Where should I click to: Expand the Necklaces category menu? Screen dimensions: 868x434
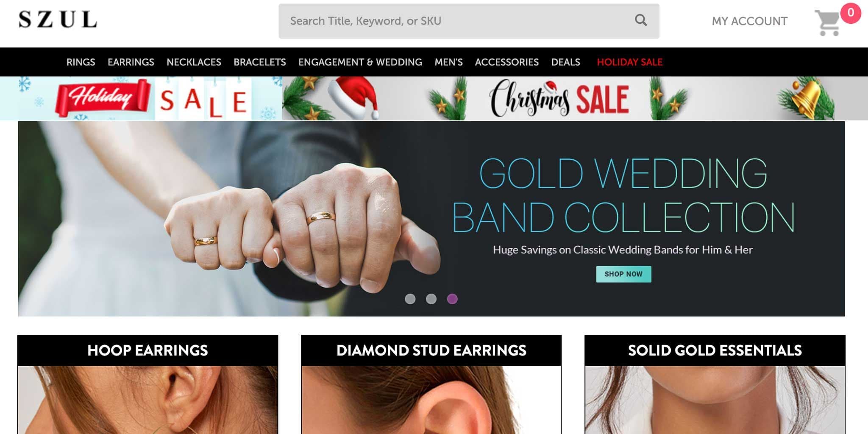(194, 62)
